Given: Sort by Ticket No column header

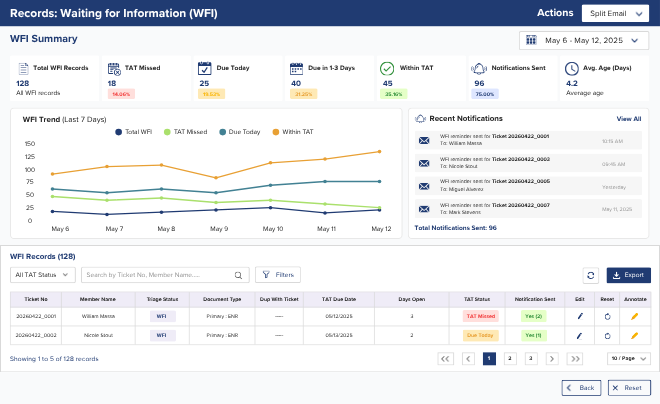Looking at the screenshot, I should [x=36, y=299].
